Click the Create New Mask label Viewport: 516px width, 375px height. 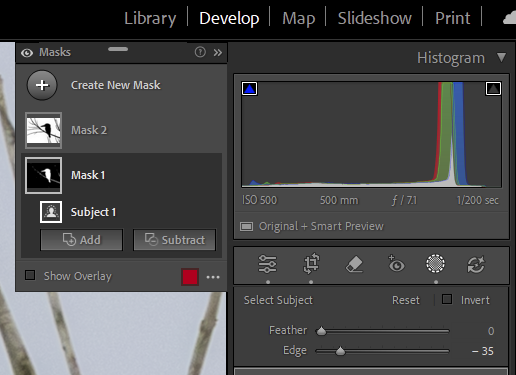[x=116, y=85]
